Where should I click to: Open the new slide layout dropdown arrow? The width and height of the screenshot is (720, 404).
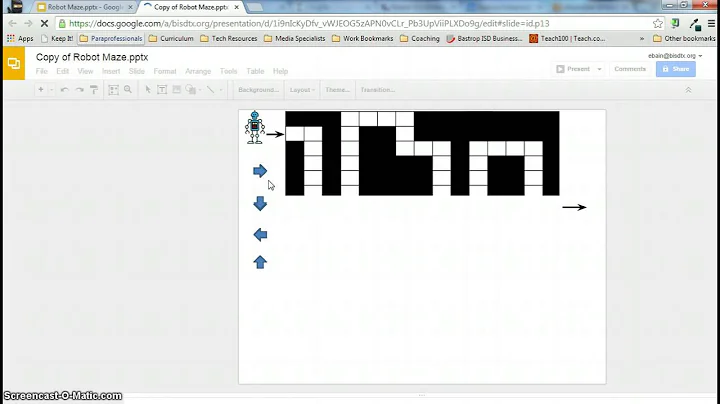[x=51, y=90]
